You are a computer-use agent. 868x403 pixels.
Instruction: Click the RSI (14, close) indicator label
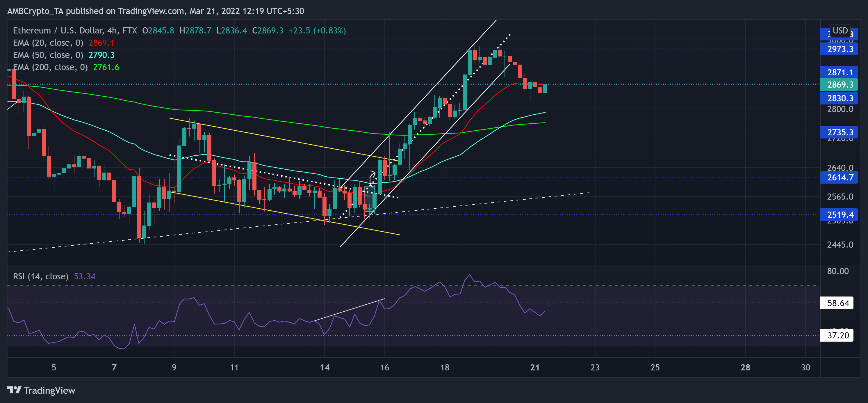(40, 276)
